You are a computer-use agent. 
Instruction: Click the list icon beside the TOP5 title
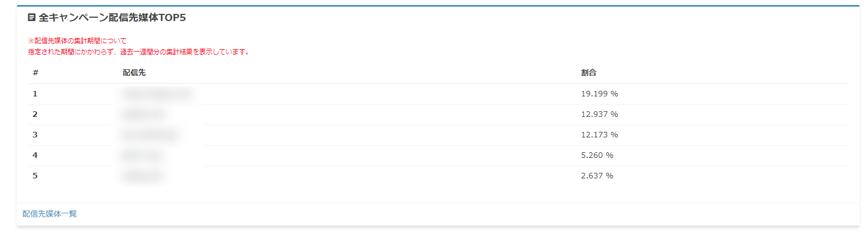click(32, 18)
